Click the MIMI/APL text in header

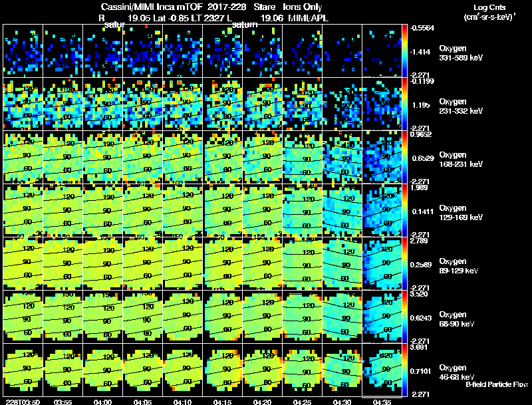click(308, 18)
